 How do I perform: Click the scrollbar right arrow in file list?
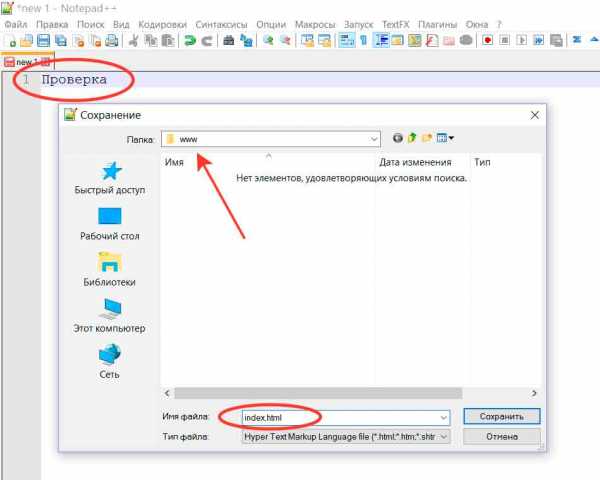pyautogui.click(x=534, y=393)
